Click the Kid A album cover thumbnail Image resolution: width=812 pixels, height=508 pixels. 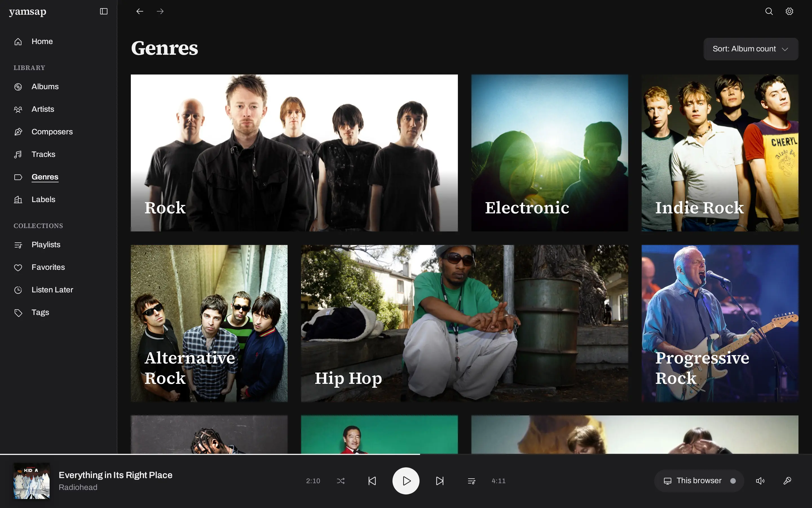click(32, 481)
